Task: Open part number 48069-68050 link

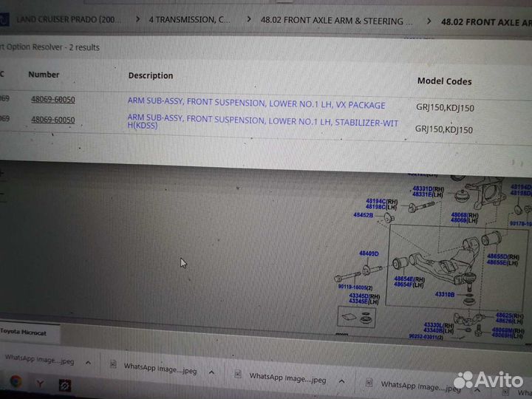Action: (x=52, y=100)
